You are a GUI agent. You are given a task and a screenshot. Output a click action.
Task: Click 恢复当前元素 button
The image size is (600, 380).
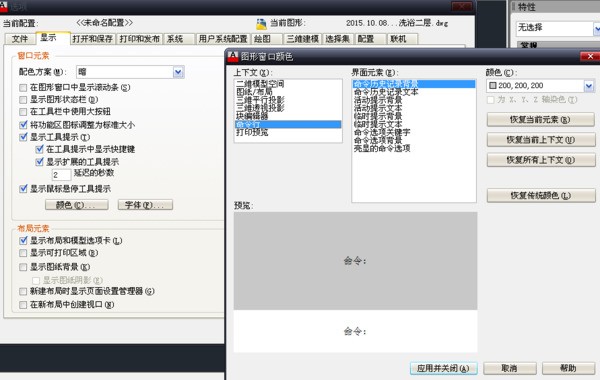541,120
